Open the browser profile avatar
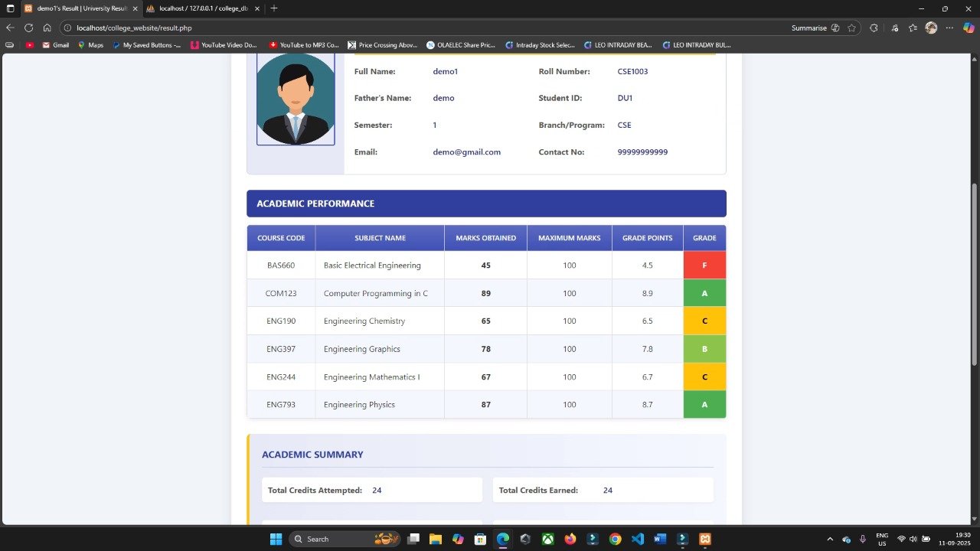980x551 pixels. [x=931, y=28]
